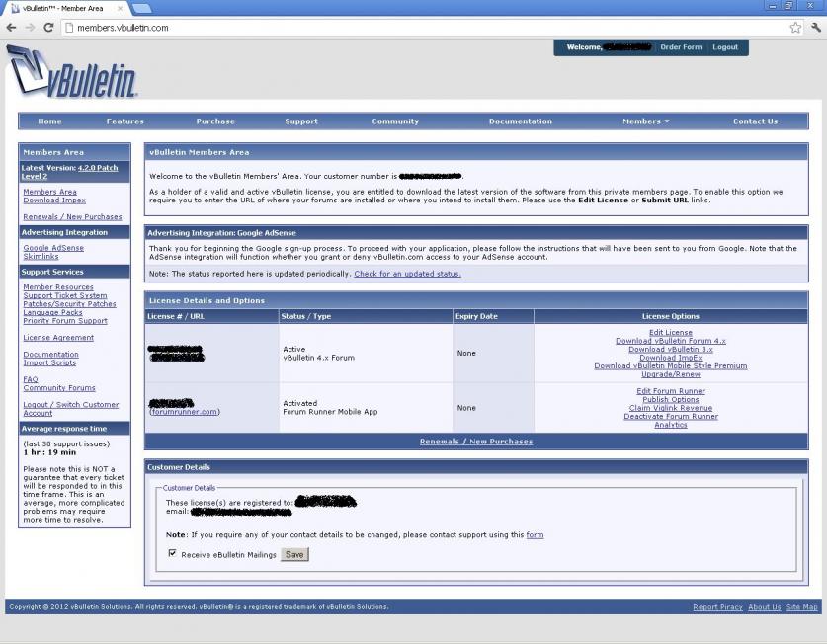The image size is (827, 644).
Task: Click Upgrade/Renew link
Action: [x=670, y=374]
